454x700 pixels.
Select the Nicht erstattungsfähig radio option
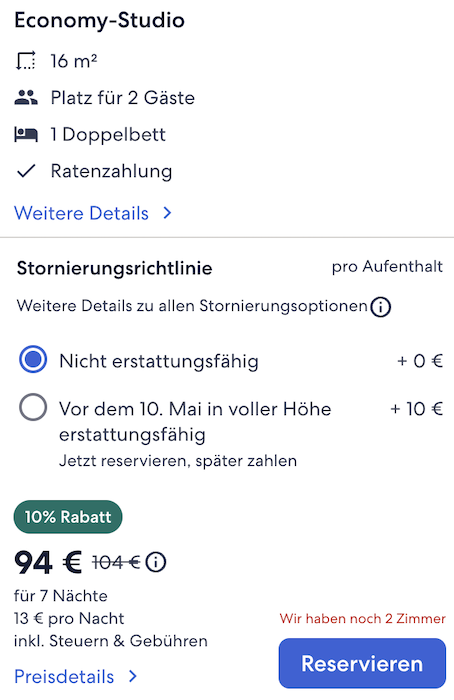pyautogui.click(x=33, y=359)
